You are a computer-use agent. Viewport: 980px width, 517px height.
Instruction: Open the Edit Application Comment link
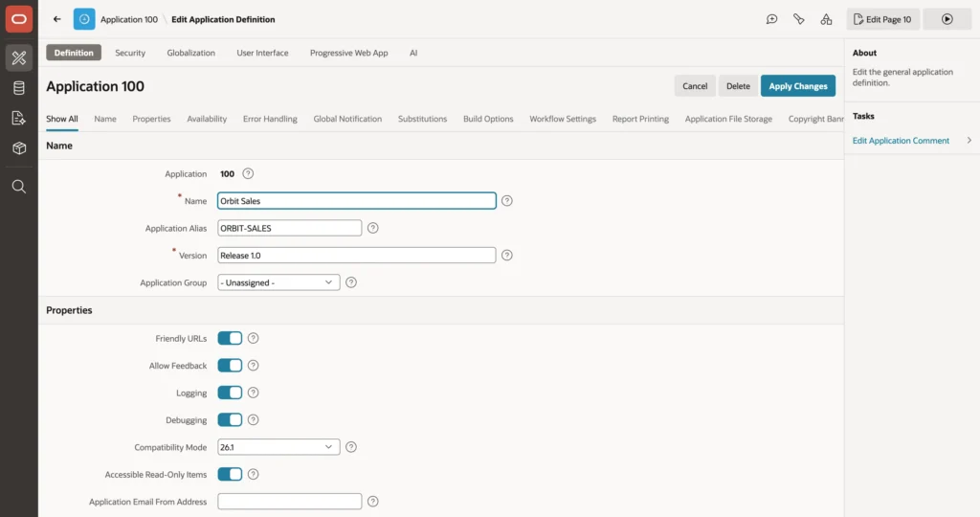point(901,141)
